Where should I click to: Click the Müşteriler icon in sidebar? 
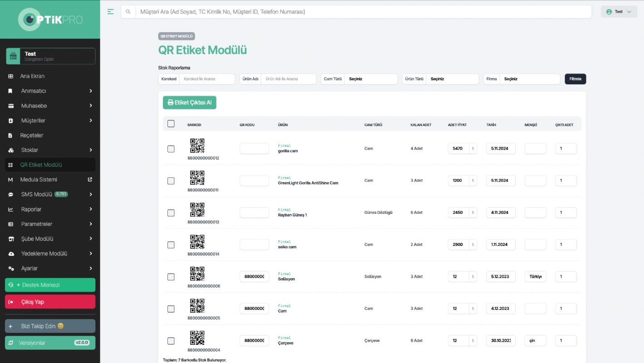(11, 121)
